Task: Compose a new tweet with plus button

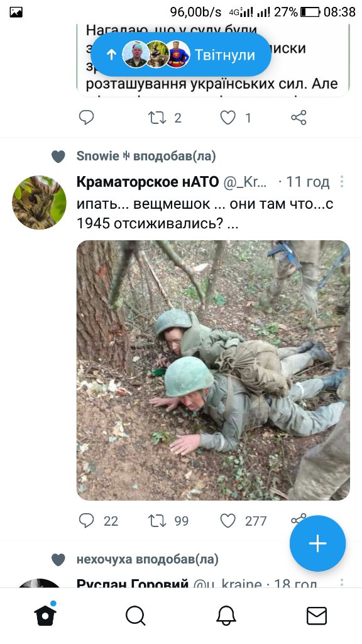Action: (317, 543)
